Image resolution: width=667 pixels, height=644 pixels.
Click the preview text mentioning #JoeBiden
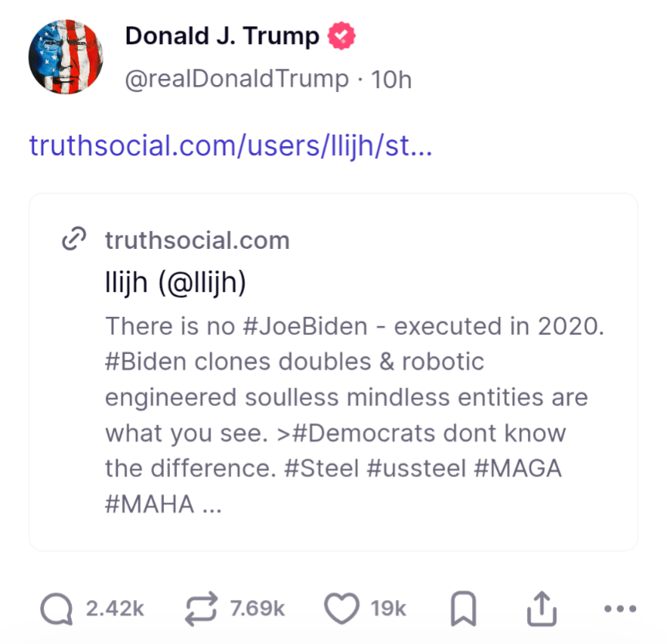pos(354,326)
